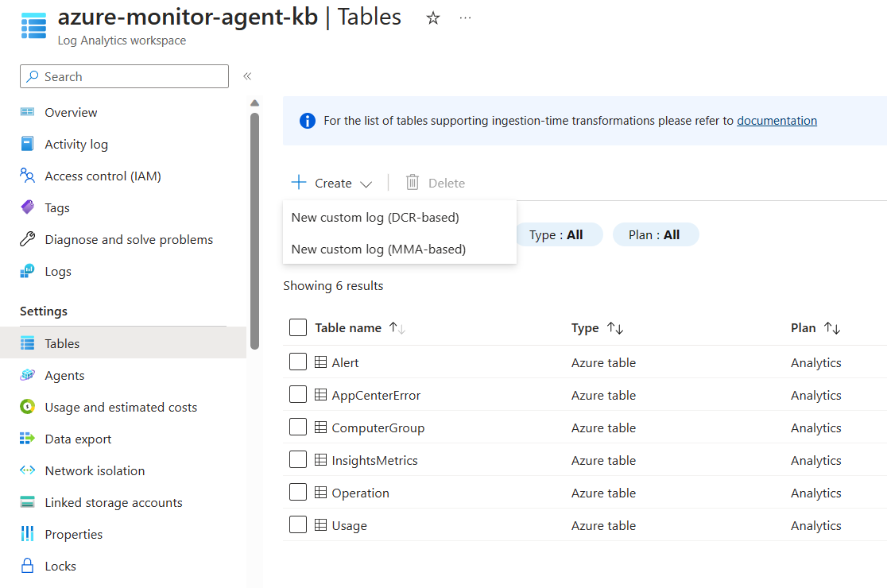Click the trash can Delete icon
This screenshot has height=588, width=887.
[413, 182]
